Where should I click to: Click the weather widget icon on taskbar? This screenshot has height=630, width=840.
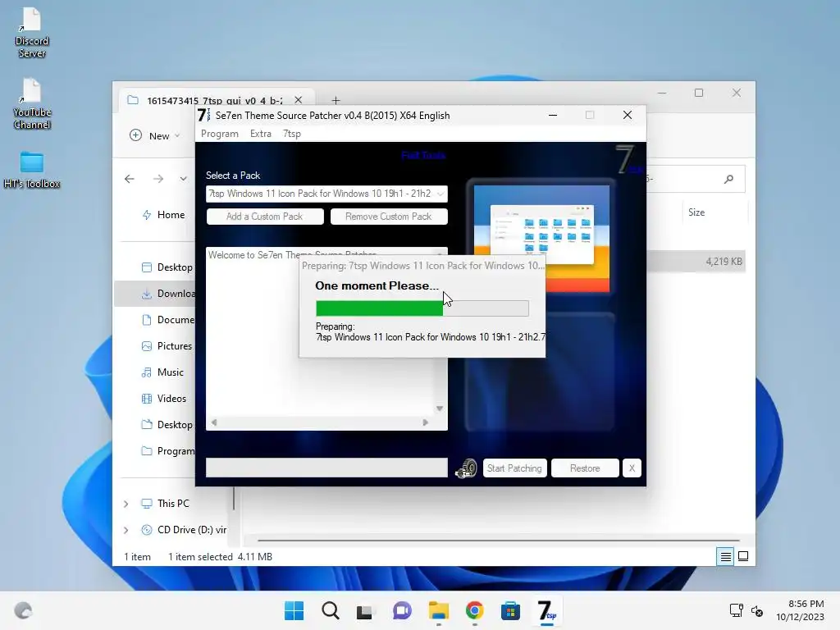(23, 610)
